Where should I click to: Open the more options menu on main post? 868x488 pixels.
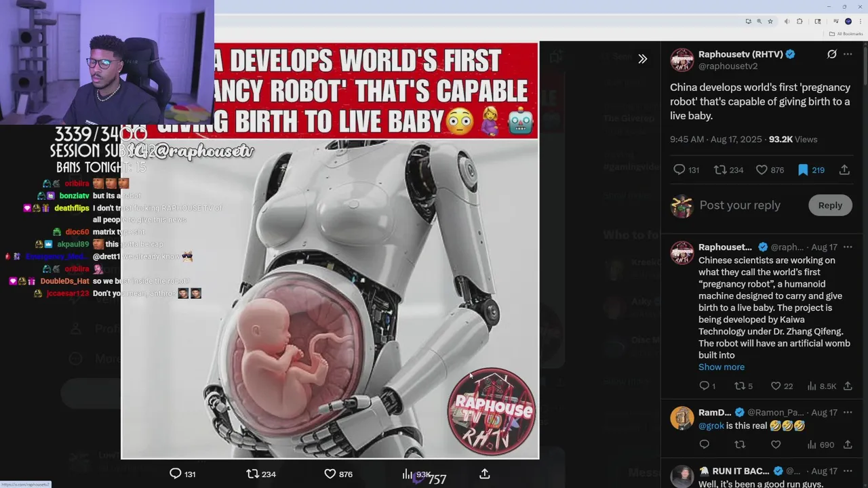coord(848,54)
